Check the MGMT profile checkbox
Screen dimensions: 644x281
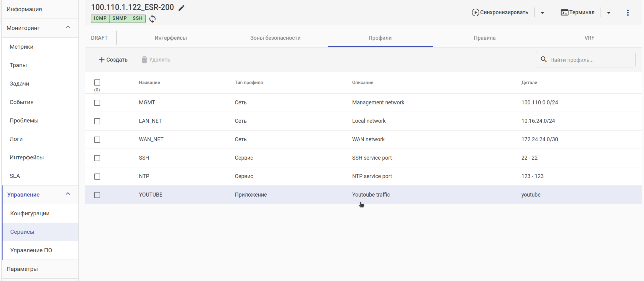click(97, 103)
